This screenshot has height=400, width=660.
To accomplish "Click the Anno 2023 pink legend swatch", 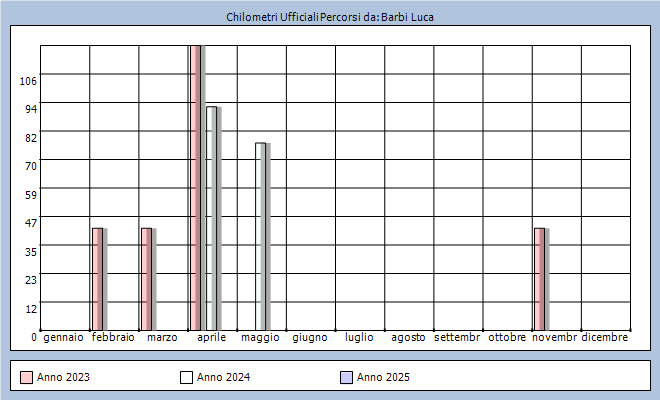I will point(26,377).
